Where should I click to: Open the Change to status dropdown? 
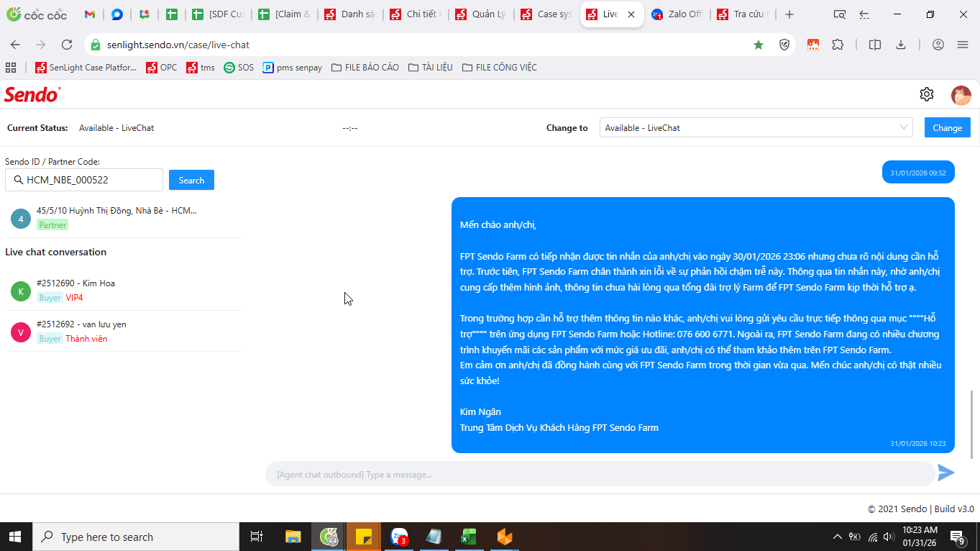click(x=756, y=127)
